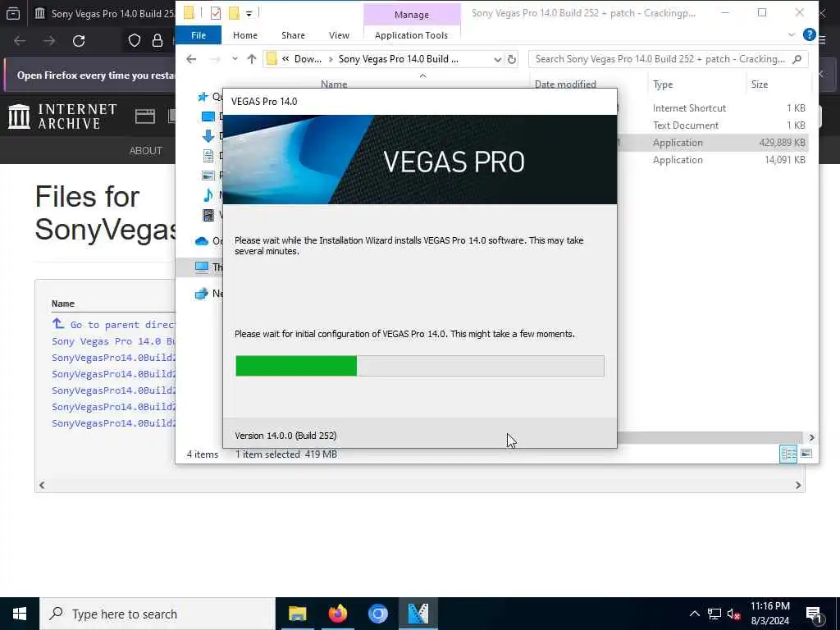This screenshot has width=840, height=630.
Task: Select the Quick access star in Explorer's sidebar
Action: (202, 97)
